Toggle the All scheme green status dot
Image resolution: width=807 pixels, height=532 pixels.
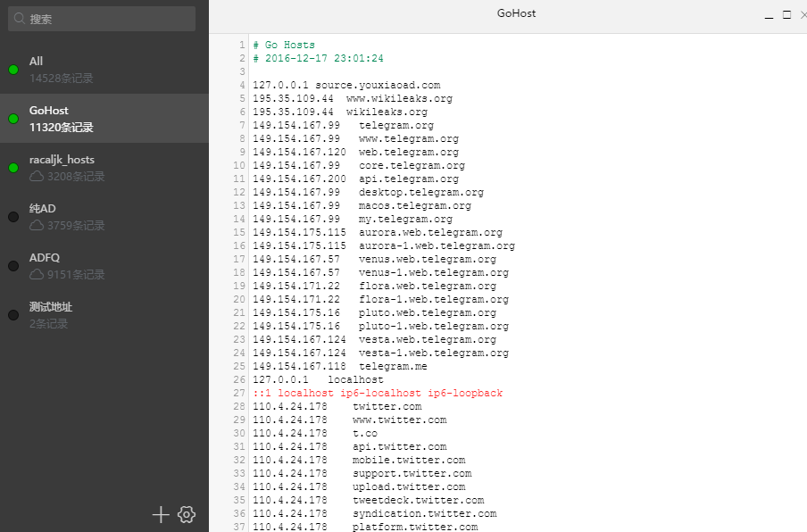(14, 70)
